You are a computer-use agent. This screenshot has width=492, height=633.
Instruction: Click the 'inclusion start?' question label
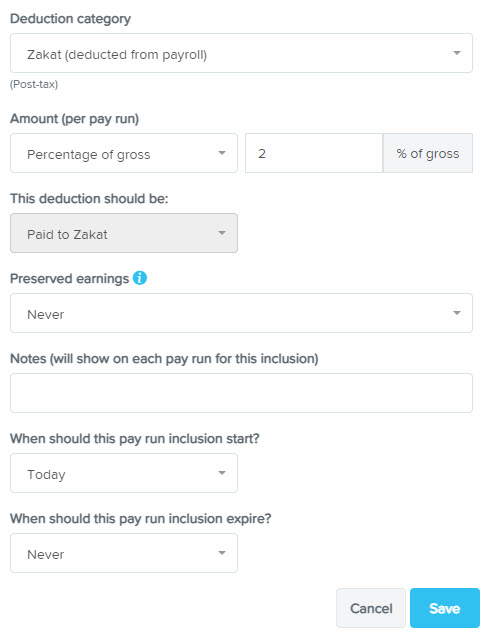point(135,438)
